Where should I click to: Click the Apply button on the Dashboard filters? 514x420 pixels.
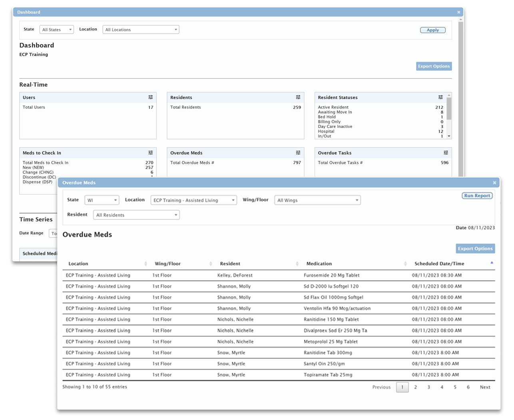coord(432,30)
